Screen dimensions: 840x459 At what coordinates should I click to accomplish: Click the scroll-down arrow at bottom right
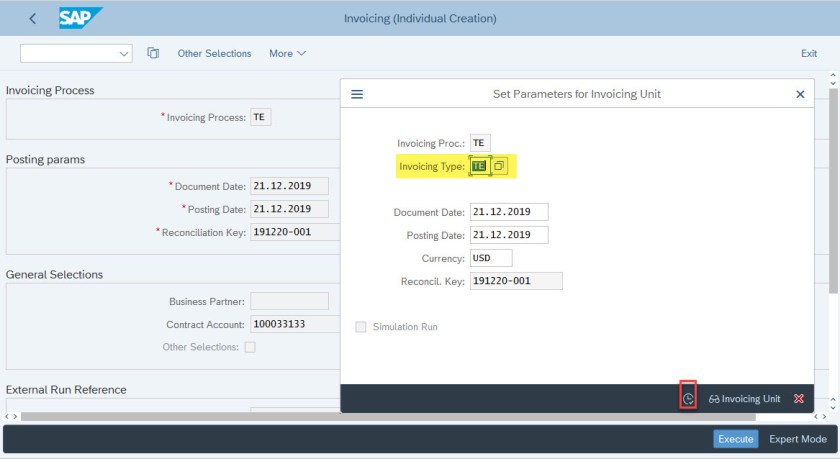833,408
